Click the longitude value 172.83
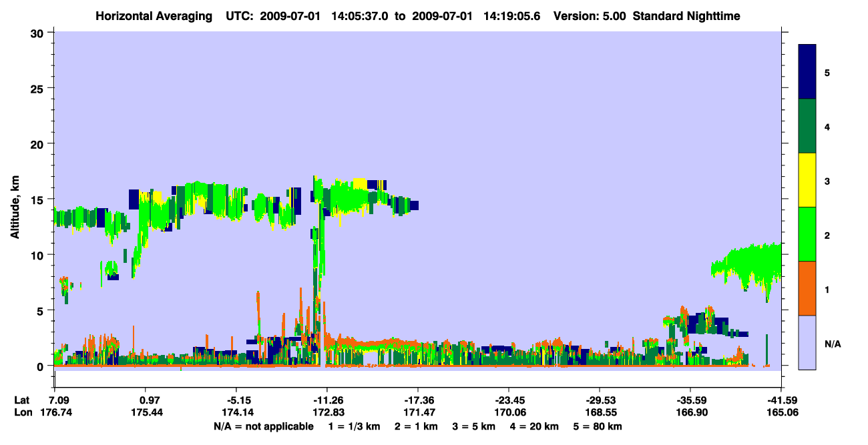The width and height of the screenshot is (868, 445). click(x=330, y=412)
